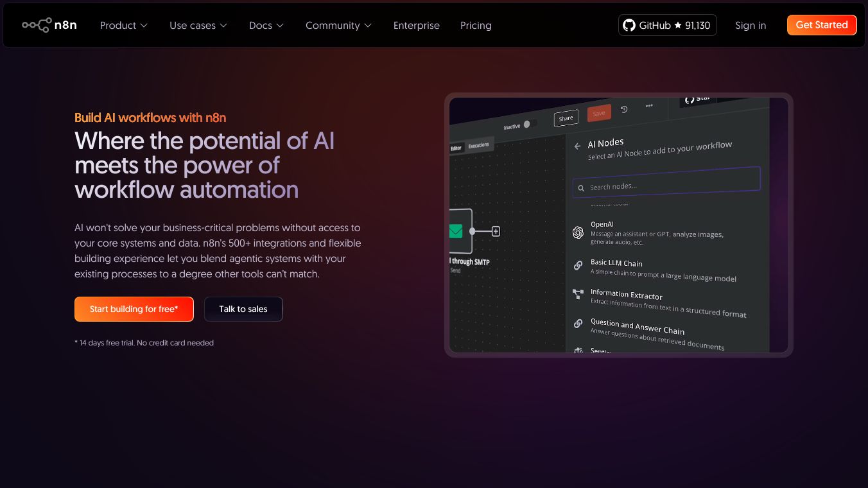Open the Pricing page

pos(476,25)
